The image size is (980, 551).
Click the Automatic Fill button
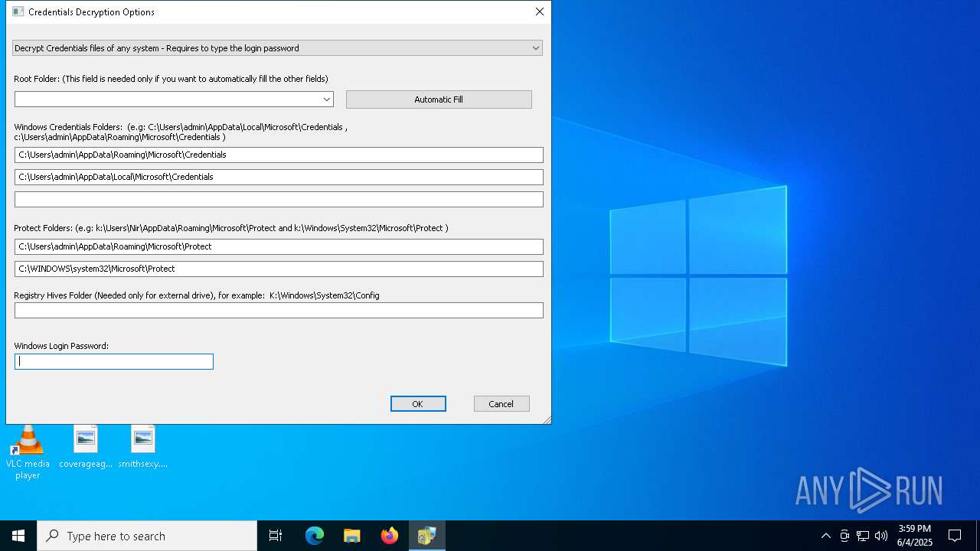click(x=439, y=99)
